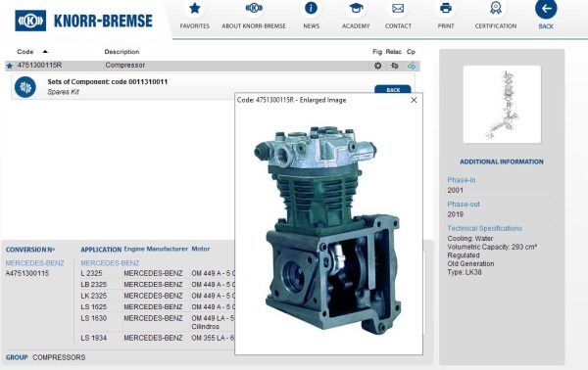
Task: Open the exploded diagram thumbnail
Action: pos(502,104)
